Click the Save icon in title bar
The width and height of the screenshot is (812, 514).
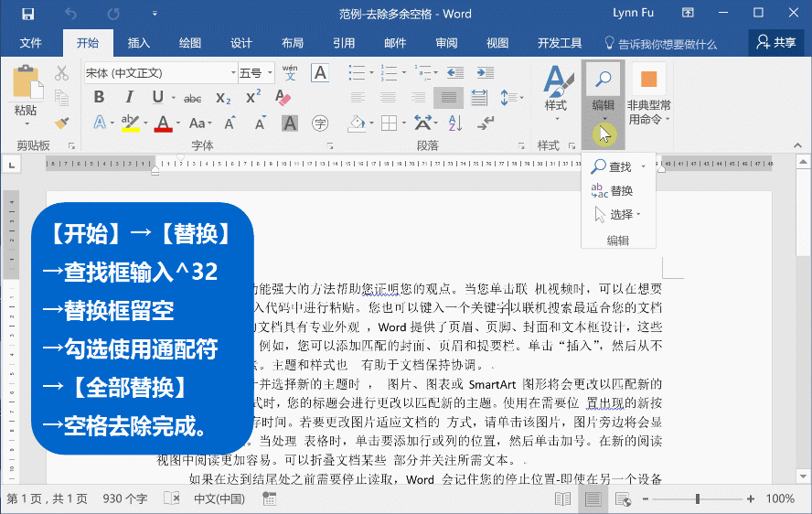pyautogui.click(x=27, y=14)
